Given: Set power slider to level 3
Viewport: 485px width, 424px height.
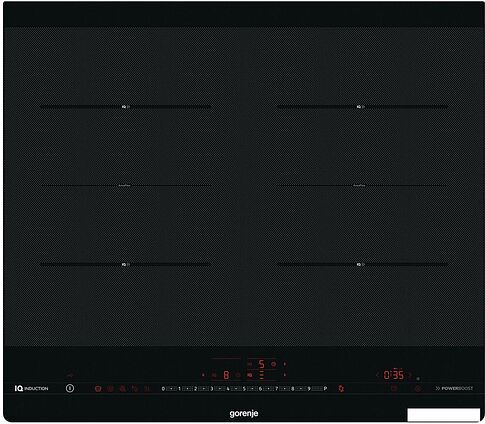Looking at the screenshot, I should coord(212,389).
